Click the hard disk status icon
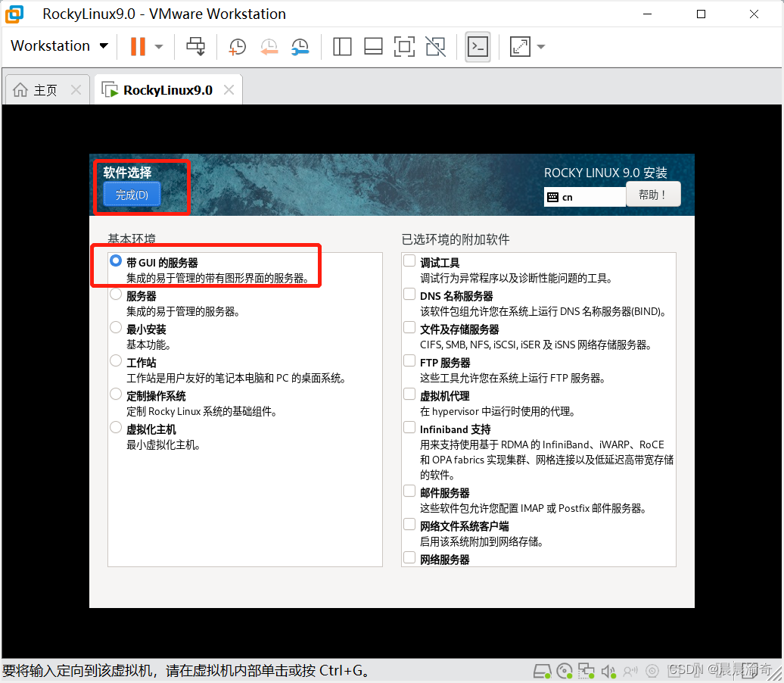 pos(542,671)
